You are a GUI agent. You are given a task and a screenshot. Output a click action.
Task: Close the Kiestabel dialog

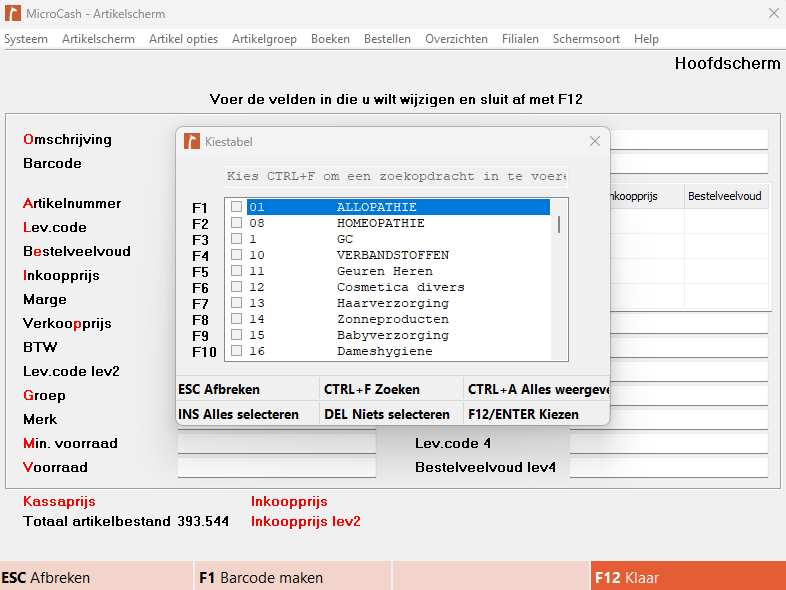[x=595, y=141]
